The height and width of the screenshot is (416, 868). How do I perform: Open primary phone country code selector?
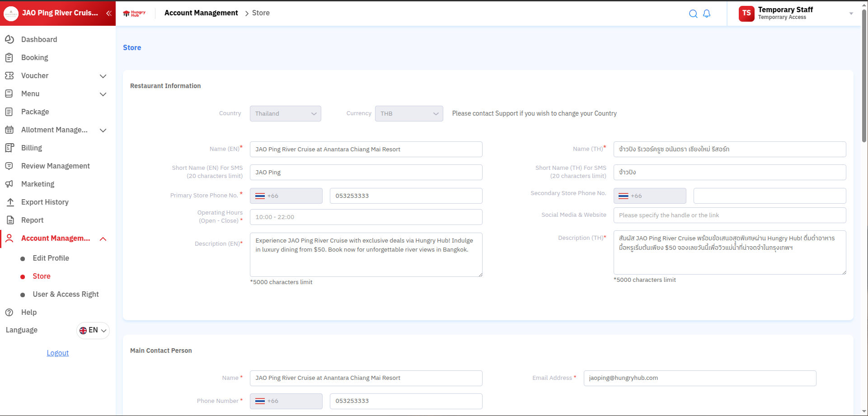click(286, 196)
